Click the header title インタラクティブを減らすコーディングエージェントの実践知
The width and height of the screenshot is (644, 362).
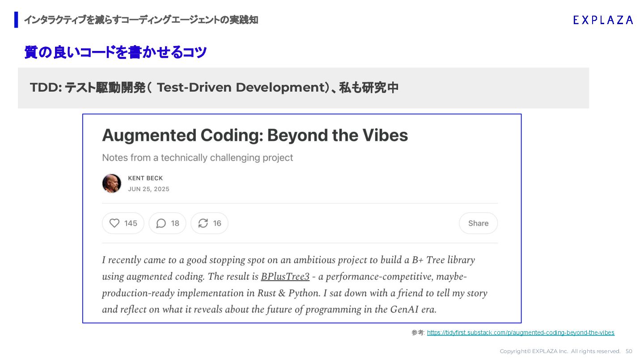141,20
